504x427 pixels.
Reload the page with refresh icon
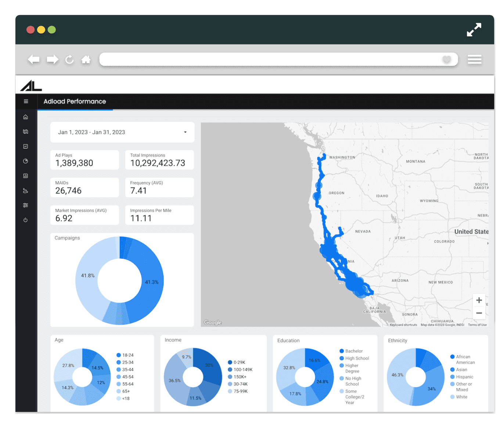(69, 59)
